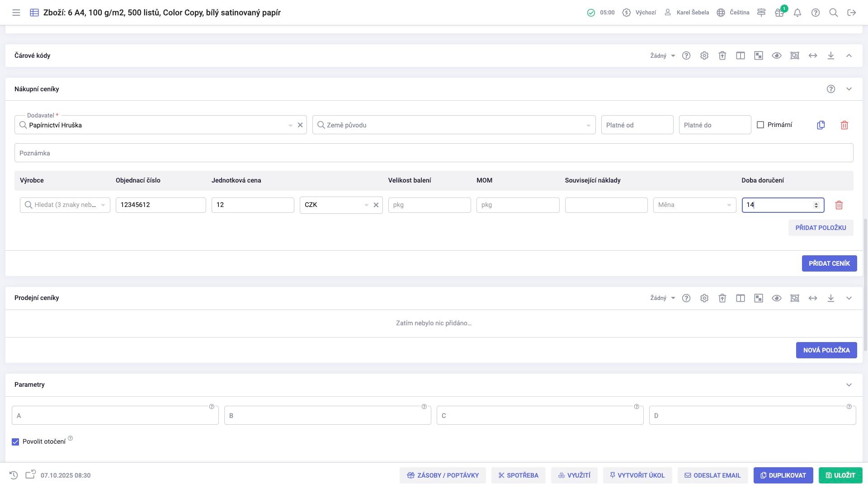This screenshot has height=488, width=868.
Task: Check the Primární checkbox
Action: coord(760,125)
